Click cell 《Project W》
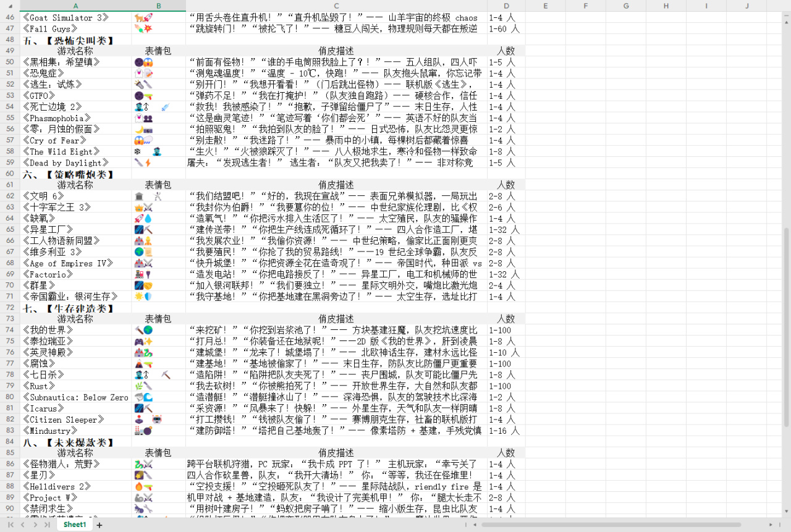791x532 pixels. point(75,497)
